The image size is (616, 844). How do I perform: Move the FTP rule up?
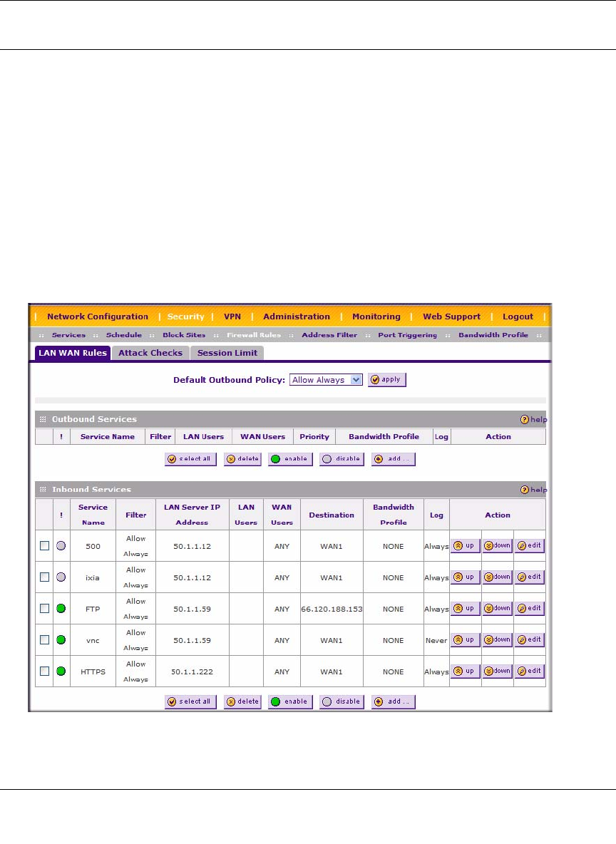pos(465,608)
